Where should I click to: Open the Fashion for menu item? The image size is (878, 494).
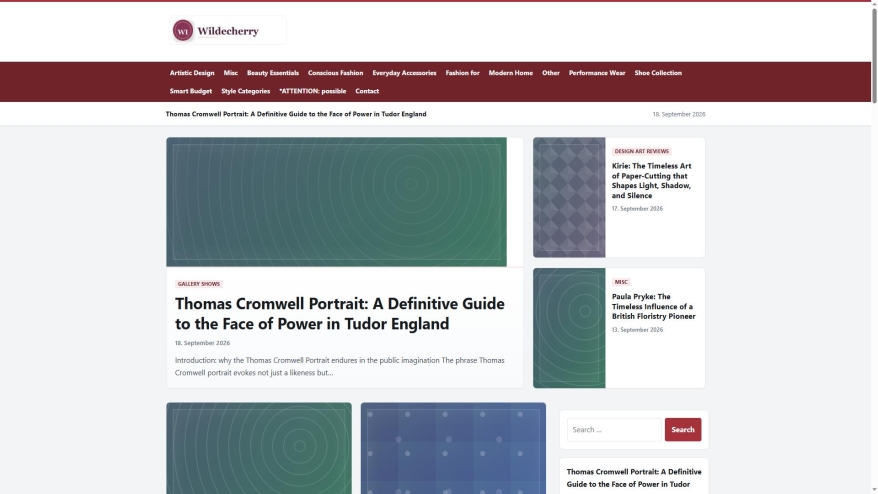coord(463,73)
